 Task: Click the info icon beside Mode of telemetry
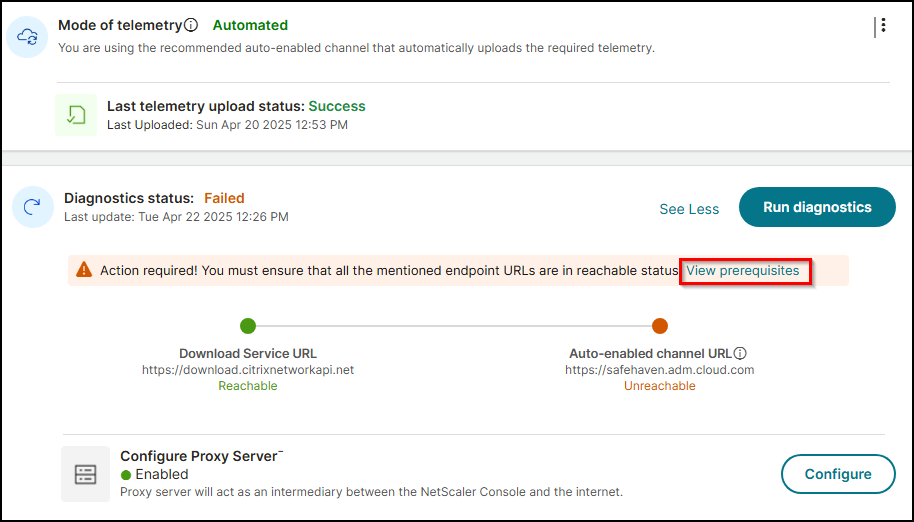pos(191,25)
